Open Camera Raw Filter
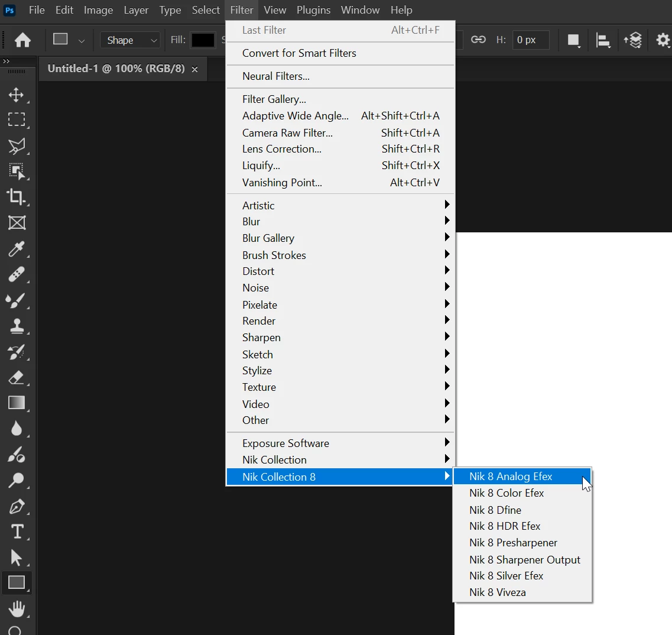672x635 pixels. click(x=340, y=133)
